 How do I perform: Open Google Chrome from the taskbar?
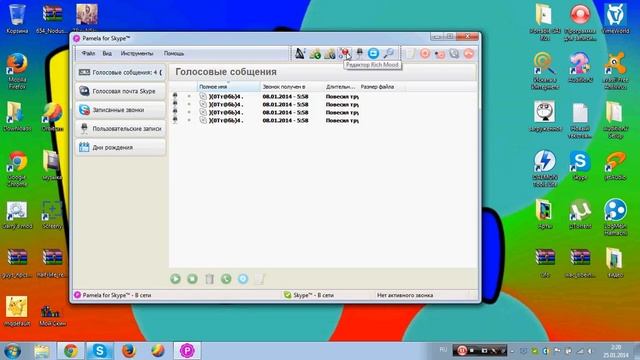click(x=71, y=351)
